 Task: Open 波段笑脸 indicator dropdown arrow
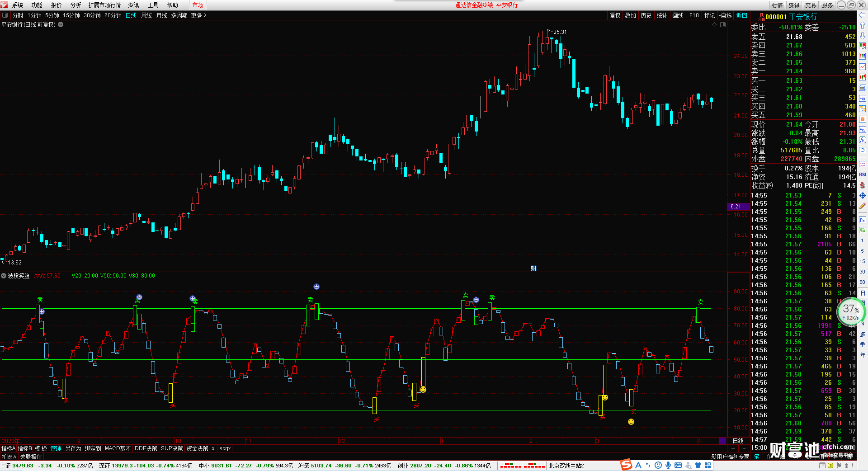4,276
